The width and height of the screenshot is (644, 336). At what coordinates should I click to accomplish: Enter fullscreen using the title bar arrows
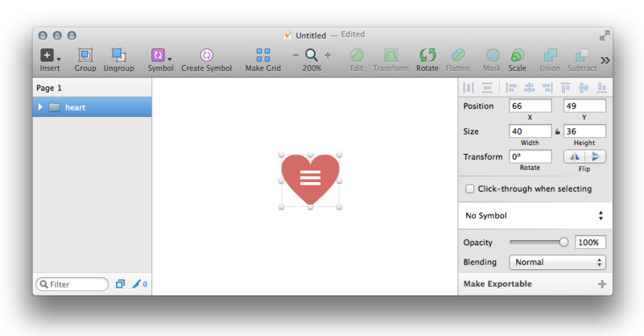click(x=605, y=35)
